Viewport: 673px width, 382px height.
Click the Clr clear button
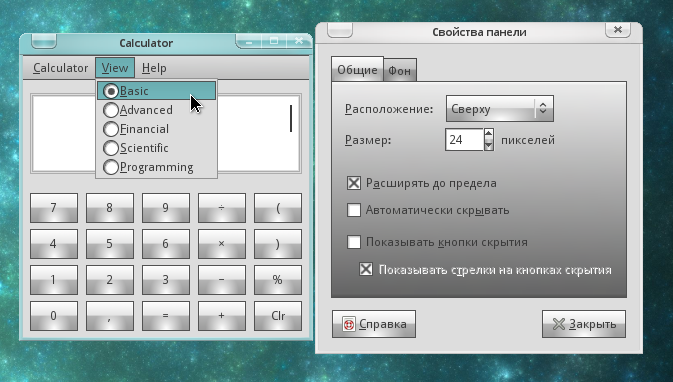pos(278,316)
